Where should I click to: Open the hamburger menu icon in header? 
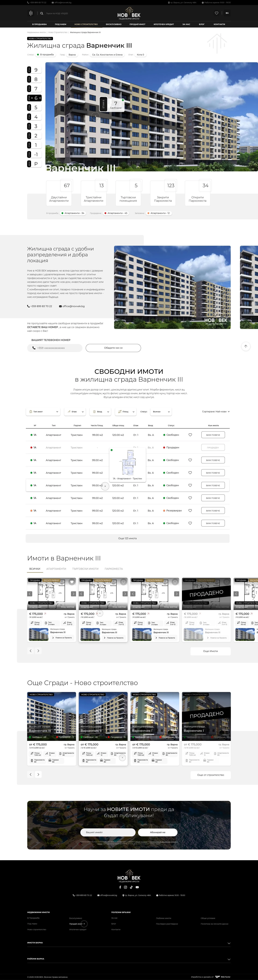[31, 13]
